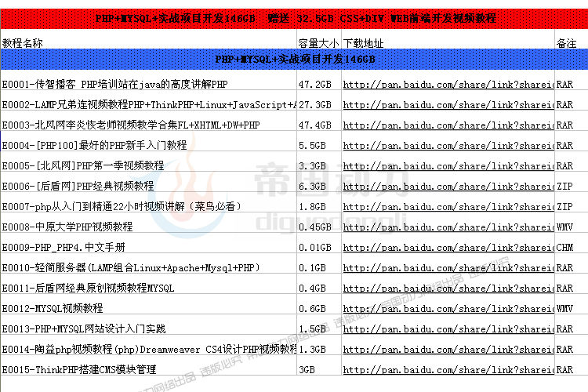588x392 pixels.
Task: Click the 容量大小 column header
Action: pyautogui.click(x=319, y=43)
